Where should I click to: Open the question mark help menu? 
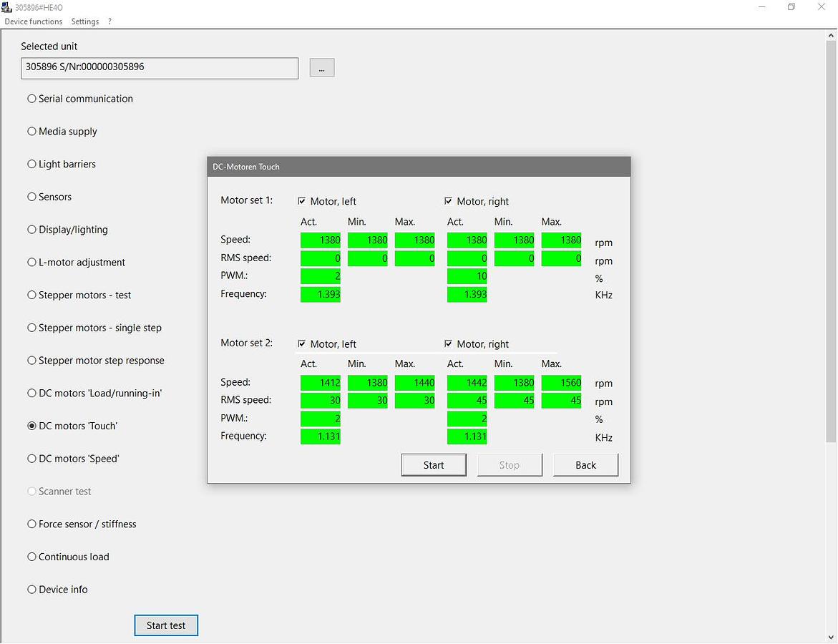pos(109,21)
